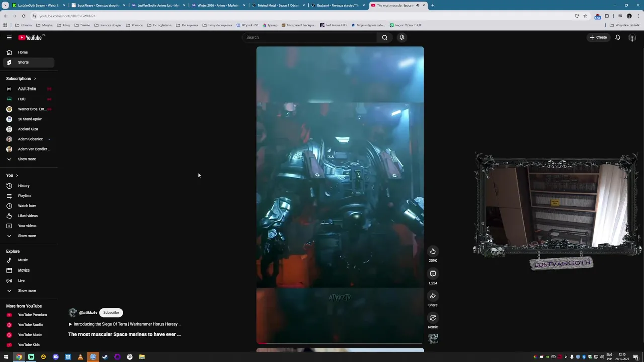This screenshot has width=644, height=362.
Task: Click the search magnifier button
Action: pyautogui.click(x=385, y=37)
